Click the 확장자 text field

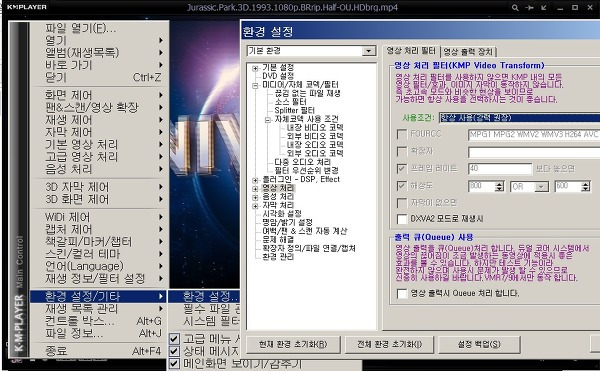tap(534, 152)
